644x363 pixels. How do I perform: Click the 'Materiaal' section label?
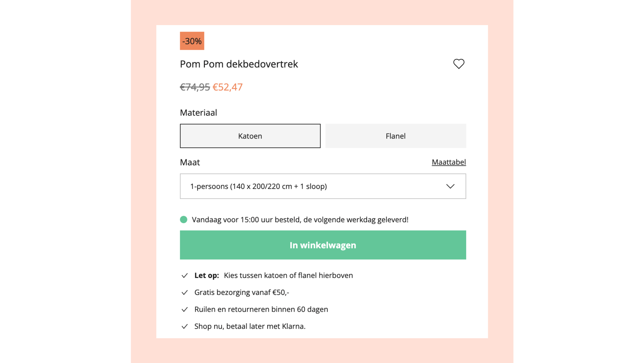(x=198, y=113)
